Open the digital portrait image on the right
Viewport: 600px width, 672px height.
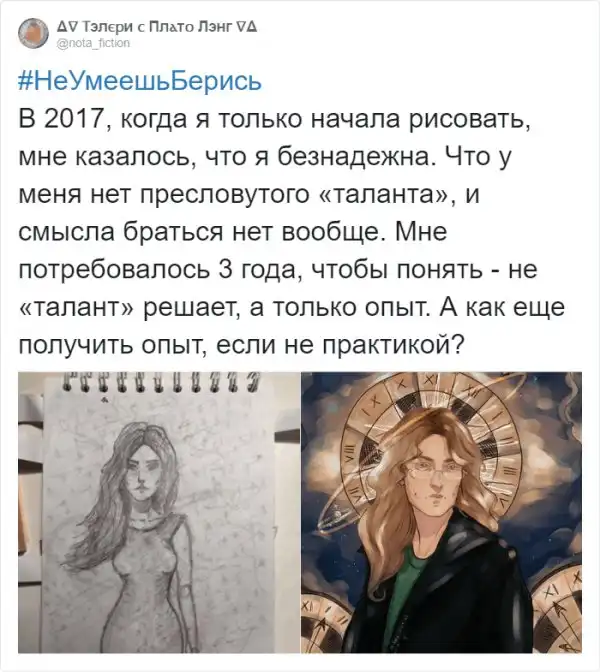(x=441, y=513)
